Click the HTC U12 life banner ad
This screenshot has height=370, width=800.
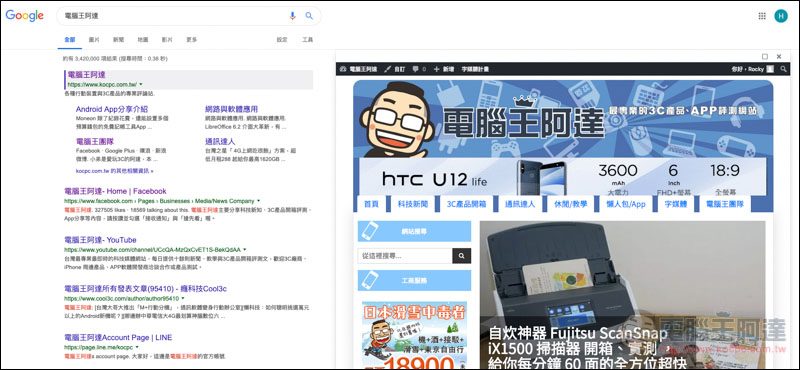(x=563, y=177)
